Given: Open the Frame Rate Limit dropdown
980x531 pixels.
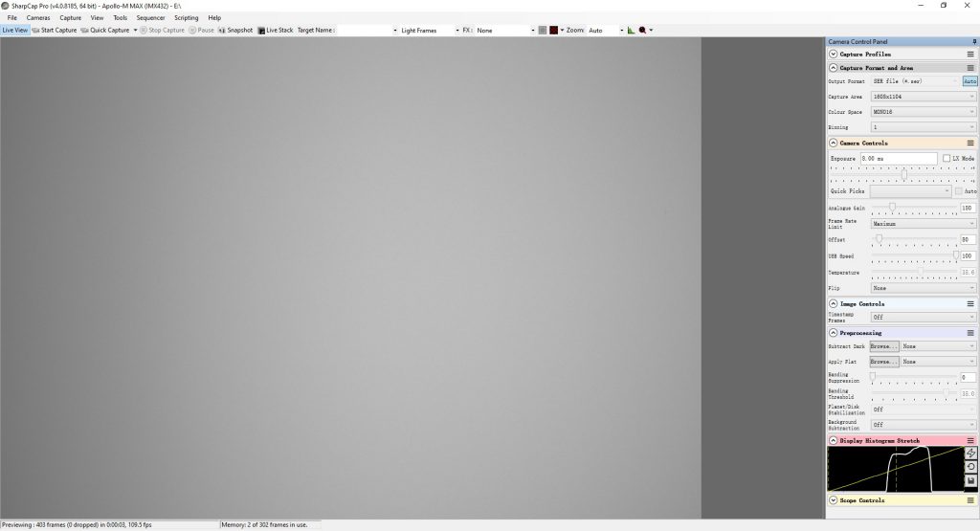Looking at the screenshot, I should pyautogui.click(x=923, y=224).
